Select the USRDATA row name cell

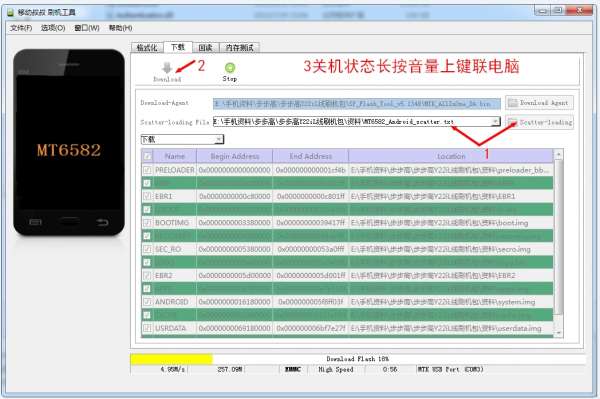[x=174, y=328]
